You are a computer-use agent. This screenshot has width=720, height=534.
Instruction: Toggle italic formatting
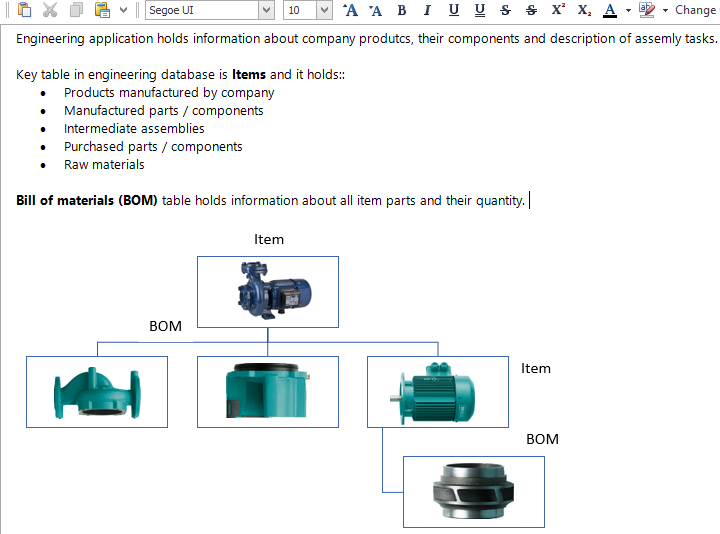[427, 10]
